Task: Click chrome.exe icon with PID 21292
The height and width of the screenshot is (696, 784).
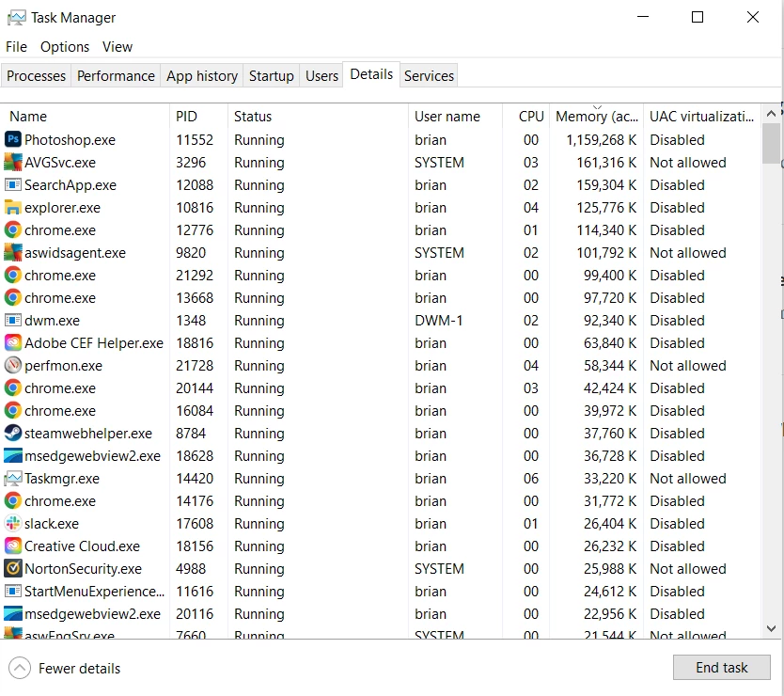Action: 13,276
